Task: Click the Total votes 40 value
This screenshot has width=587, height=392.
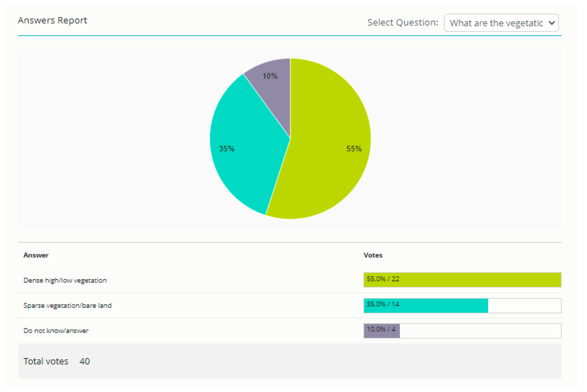Action: (85, 361)
